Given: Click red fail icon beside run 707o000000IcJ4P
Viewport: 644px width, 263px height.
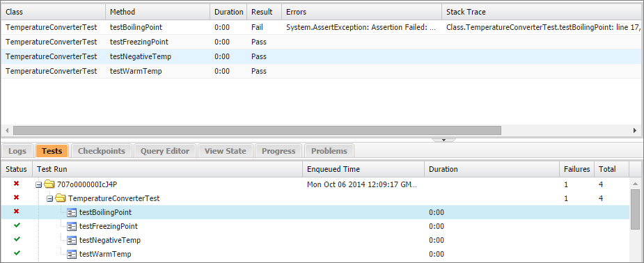Looking at the screenshot, I should point(17,184).
